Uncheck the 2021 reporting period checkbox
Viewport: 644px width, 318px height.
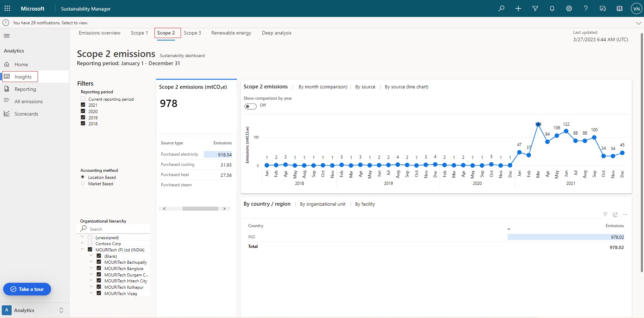pyautogui.click(x=83, y=105)
